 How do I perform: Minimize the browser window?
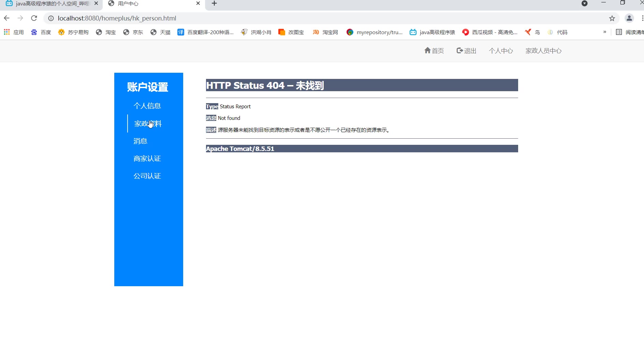(x=603, y=3)
